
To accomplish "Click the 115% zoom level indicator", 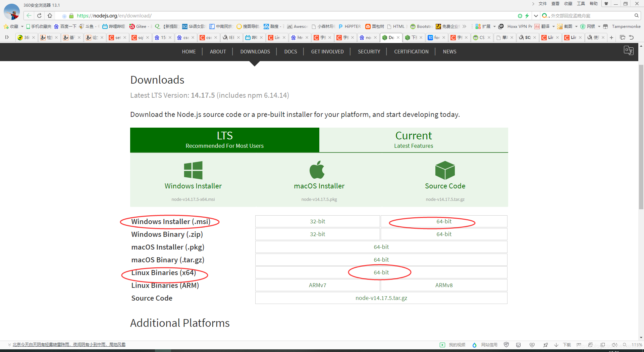I will [637, 345].
